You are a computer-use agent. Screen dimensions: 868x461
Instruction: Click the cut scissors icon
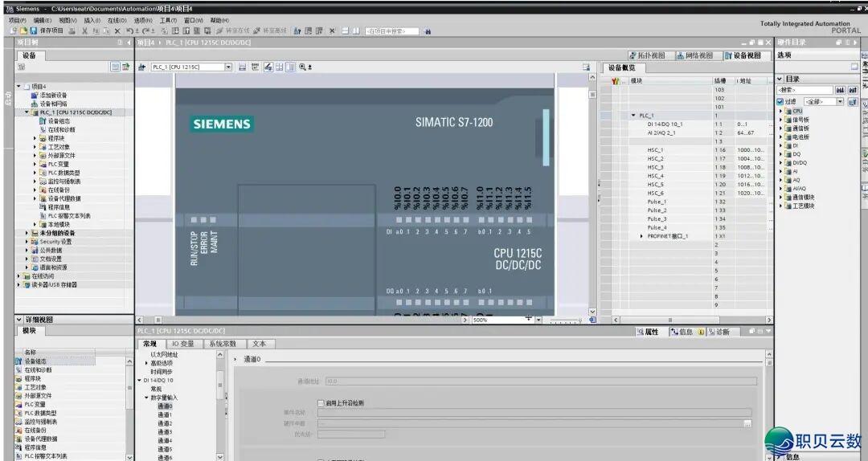[85, 31]
